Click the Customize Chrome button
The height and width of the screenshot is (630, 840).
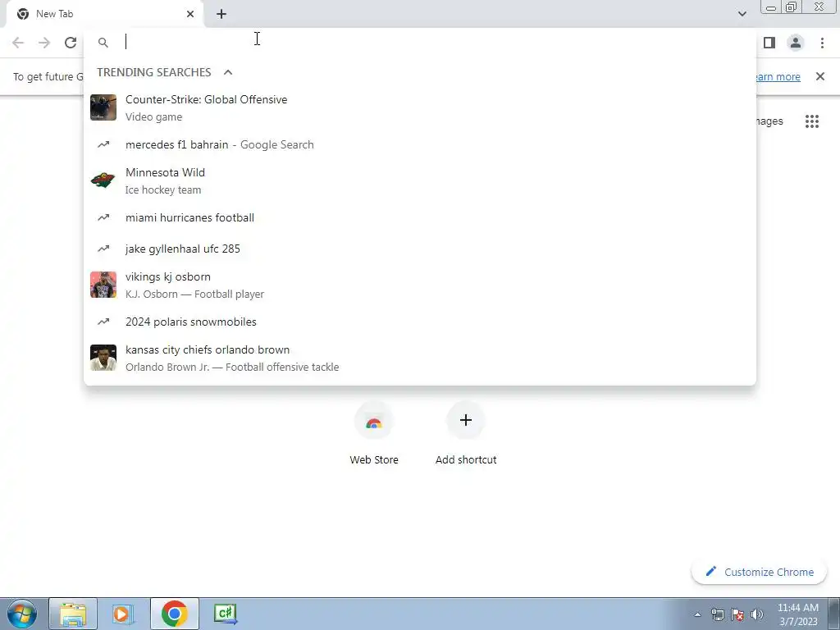[759, 572]
